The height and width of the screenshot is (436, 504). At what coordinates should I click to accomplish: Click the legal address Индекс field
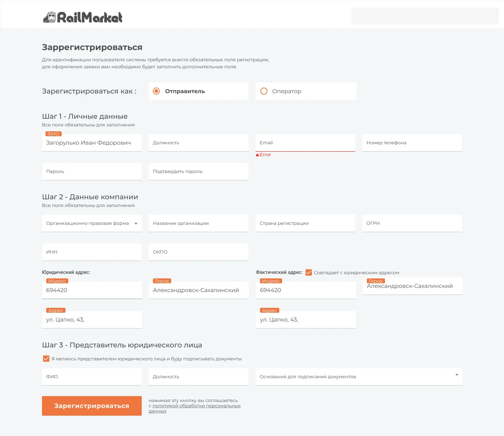pos(92,290)
